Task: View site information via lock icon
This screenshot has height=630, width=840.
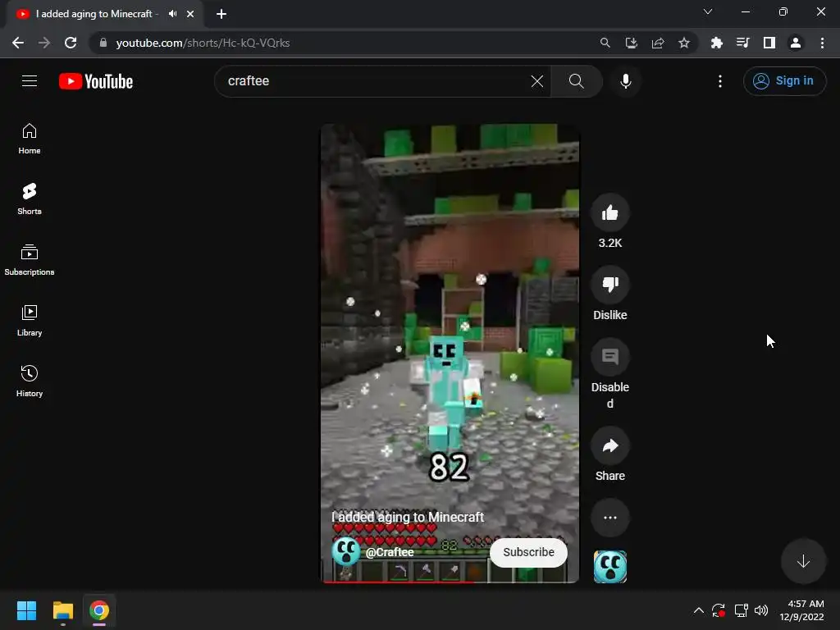Action: pyautogui.click(x=103, y=43)
